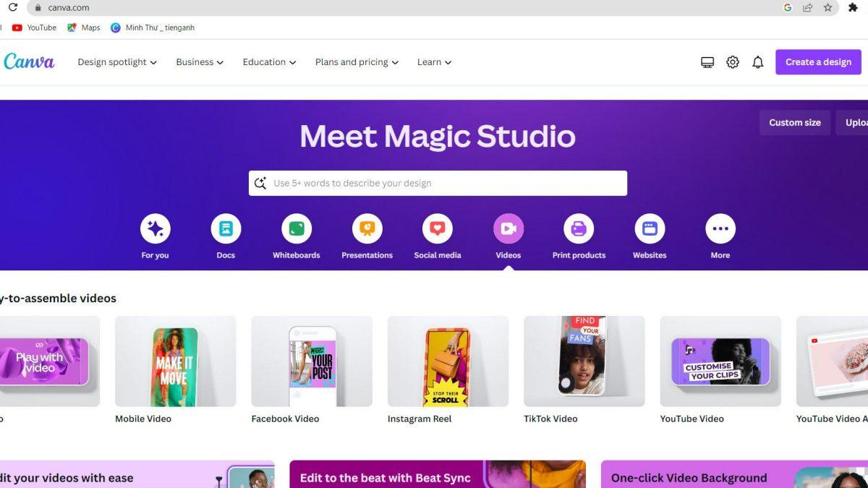Click the Custom size button
The height and width of the screenshot is (488, 868).
coord(794,122)
